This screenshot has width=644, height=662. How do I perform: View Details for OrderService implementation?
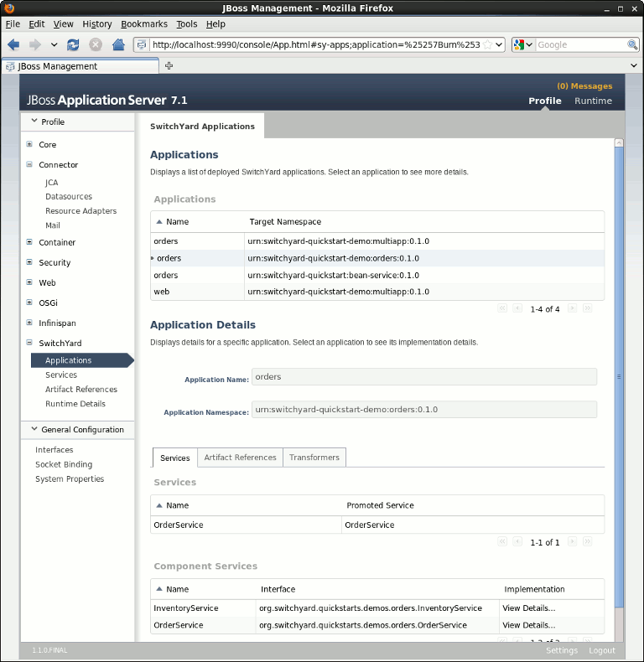click(528, 625)
